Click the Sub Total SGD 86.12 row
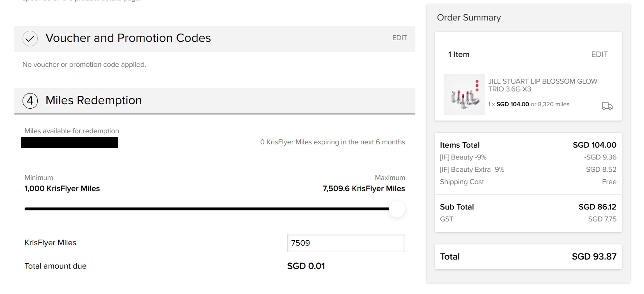The width and height of the screenshot is (644, 294). click(528, 207)
